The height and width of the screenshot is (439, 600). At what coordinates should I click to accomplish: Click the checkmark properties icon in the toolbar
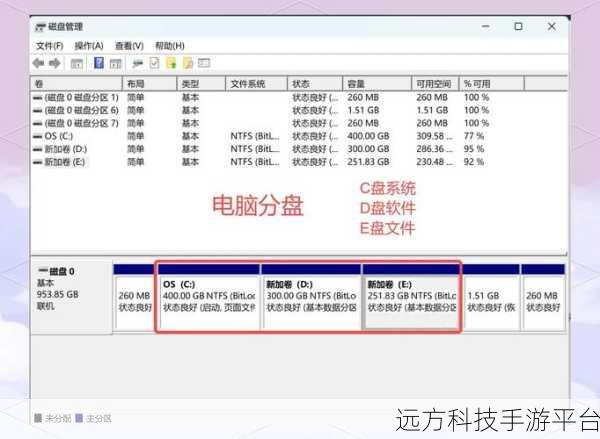154,63
